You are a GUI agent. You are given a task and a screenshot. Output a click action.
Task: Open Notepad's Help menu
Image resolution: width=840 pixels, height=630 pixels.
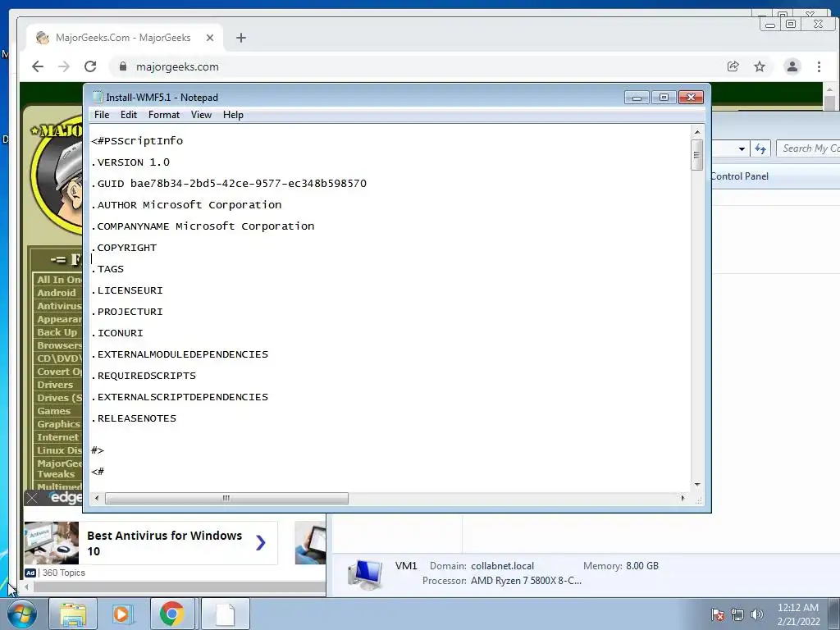(233, 115)
